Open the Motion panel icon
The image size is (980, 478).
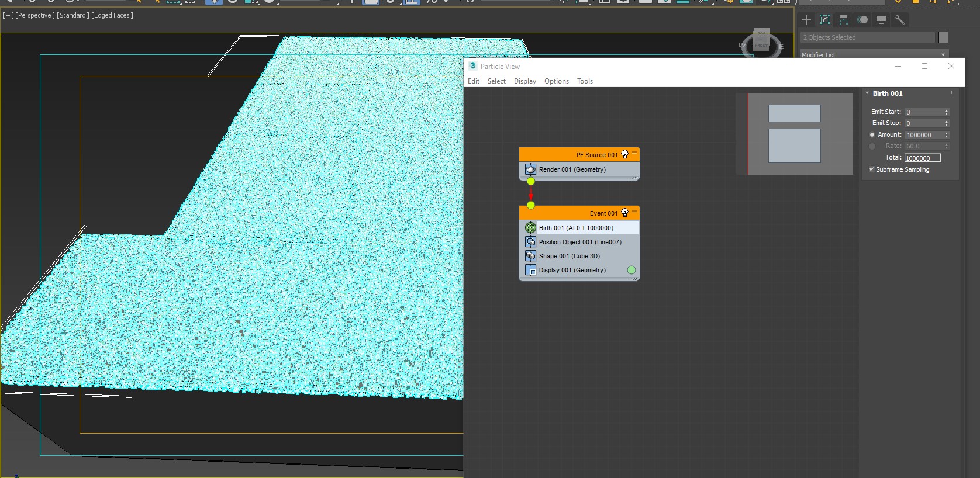[862, 20]
